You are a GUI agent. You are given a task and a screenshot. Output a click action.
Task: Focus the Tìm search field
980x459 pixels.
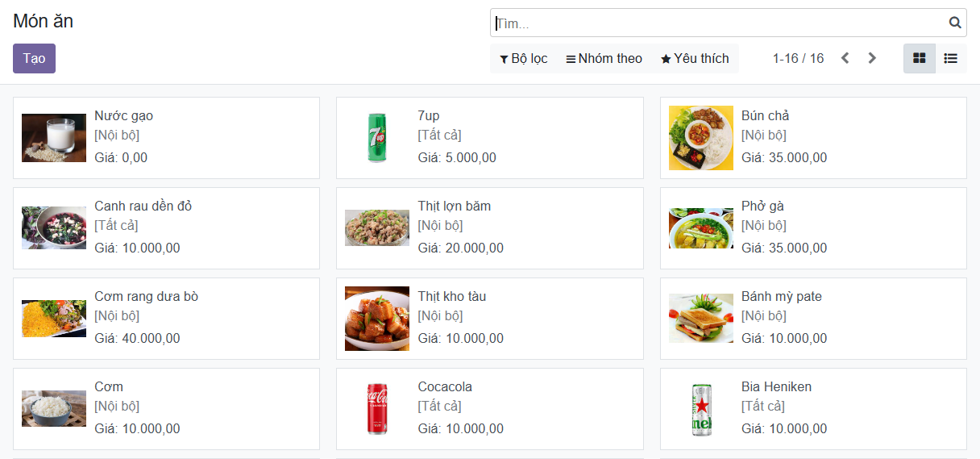717,23
